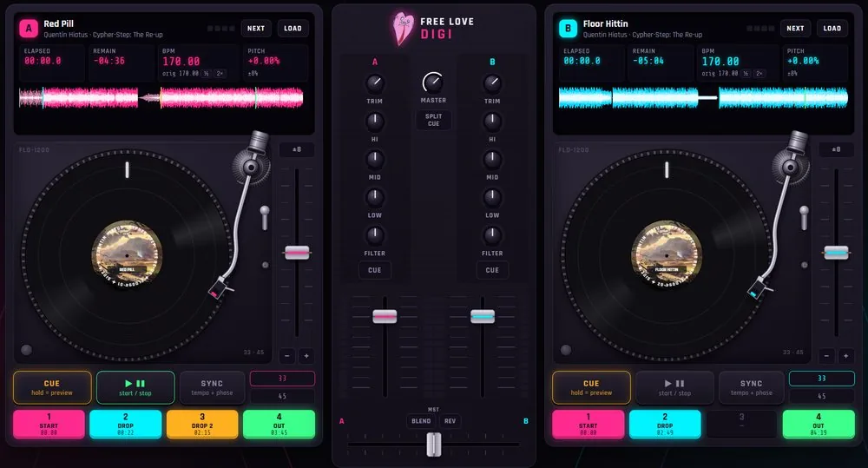Screen dimensions: 868x468
Task: Click the deck B LOW EQ knob
Action: coord(492,196)
